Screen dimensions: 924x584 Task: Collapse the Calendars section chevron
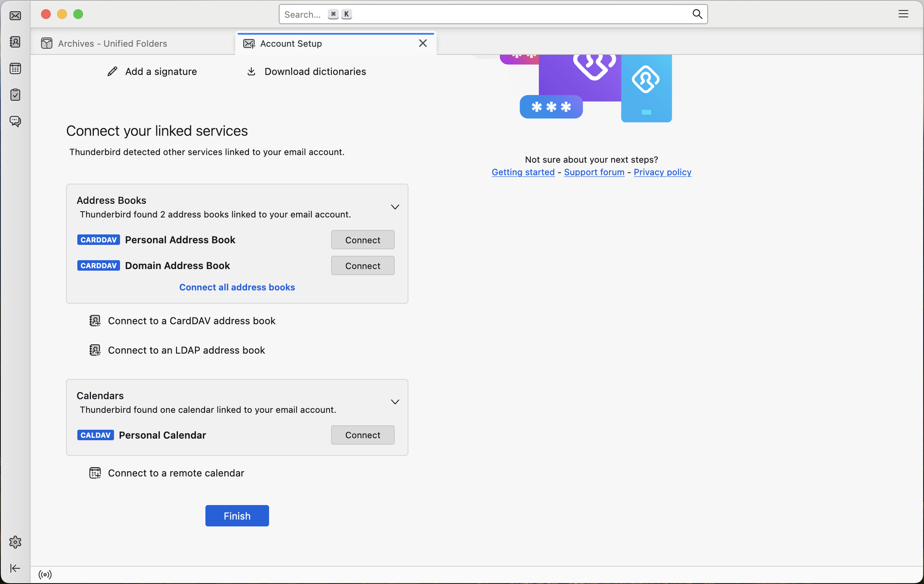tap(395, 402)
